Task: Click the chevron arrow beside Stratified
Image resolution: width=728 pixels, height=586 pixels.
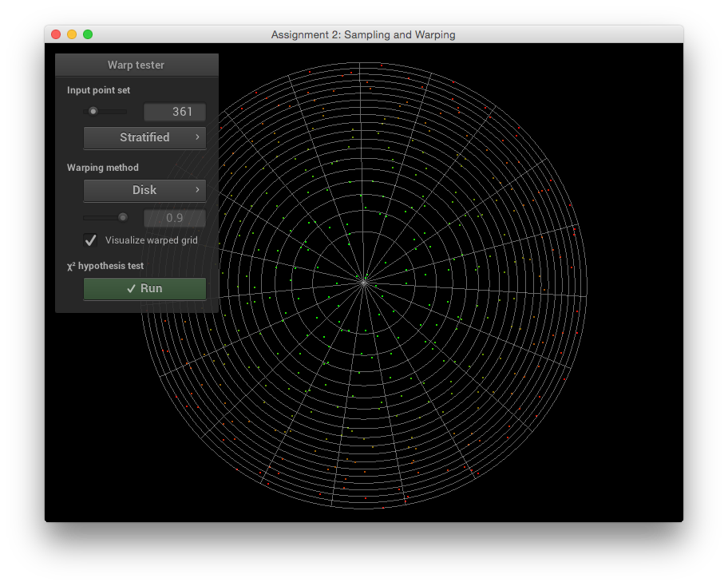Action: 197,137
